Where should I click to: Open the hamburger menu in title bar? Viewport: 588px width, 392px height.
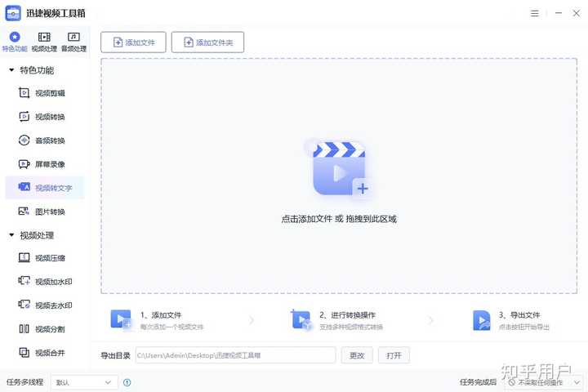point(535,14)
